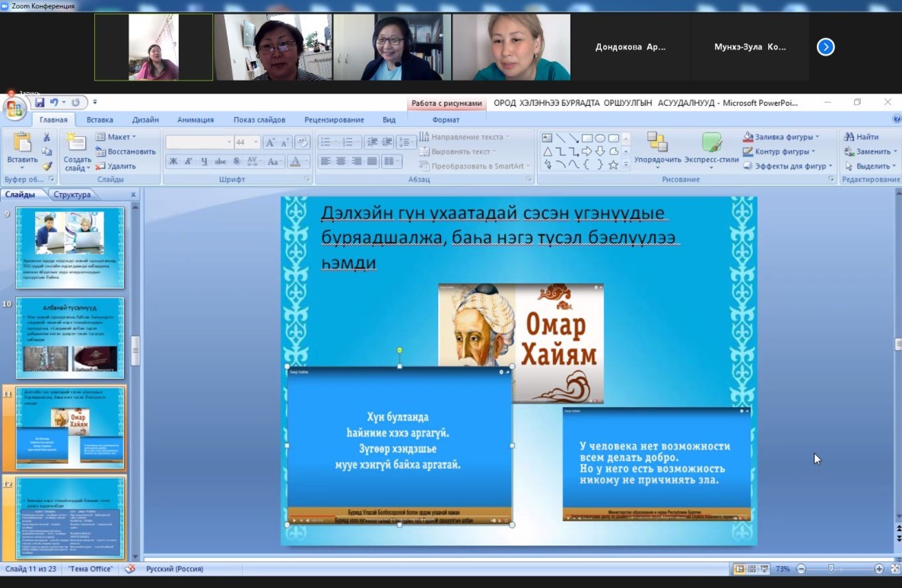Switch to slide sorter view
This screenshot has height=588, width=902.
point(751,569)
